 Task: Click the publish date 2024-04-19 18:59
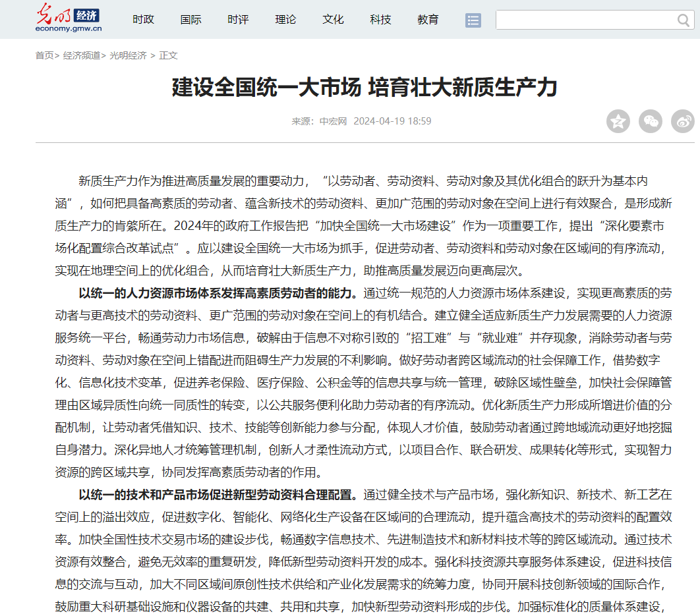tap(392, 121)
